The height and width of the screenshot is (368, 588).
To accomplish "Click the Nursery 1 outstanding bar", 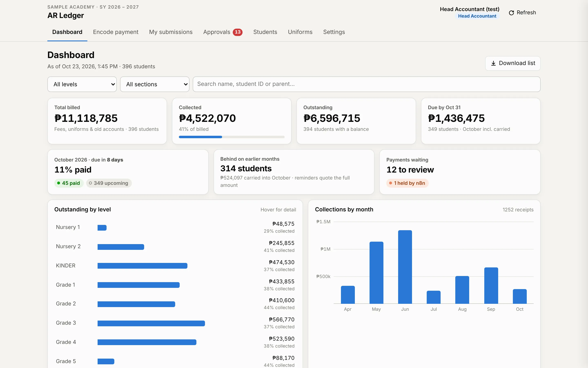I will coord(102,228).
